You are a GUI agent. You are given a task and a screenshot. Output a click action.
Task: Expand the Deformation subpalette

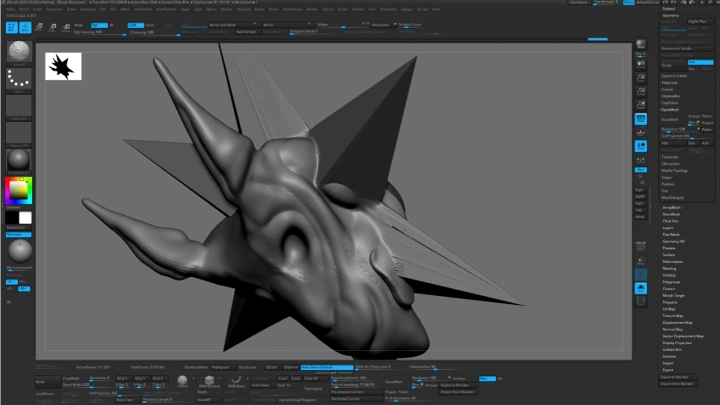[x=673, y=262]
